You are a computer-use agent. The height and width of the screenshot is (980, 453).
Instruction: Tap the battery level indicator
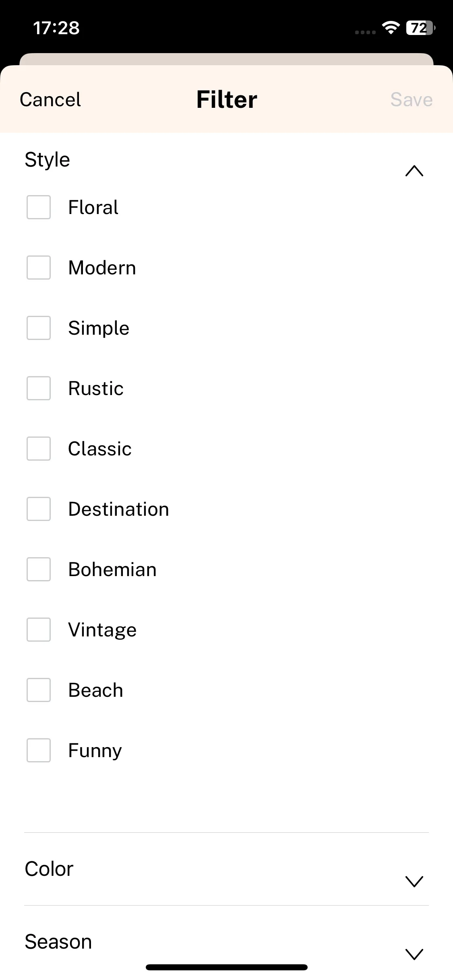point(421,28)
